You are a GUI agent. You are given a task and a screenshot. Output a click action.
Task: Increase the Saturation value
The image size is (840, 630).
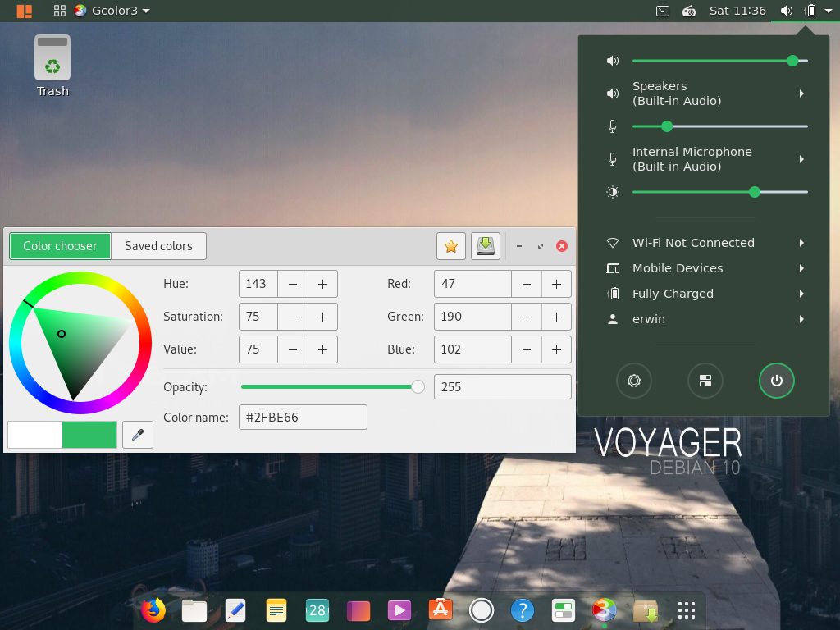tap(322, 317)
